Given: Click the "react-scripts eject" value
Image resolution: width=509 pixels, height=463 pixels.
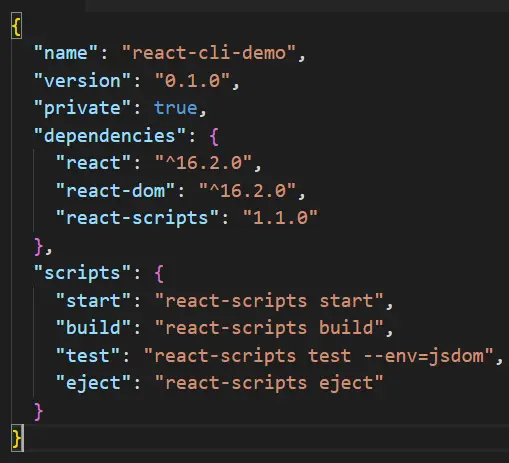Looking at the screenshot, I should [269, 383].
